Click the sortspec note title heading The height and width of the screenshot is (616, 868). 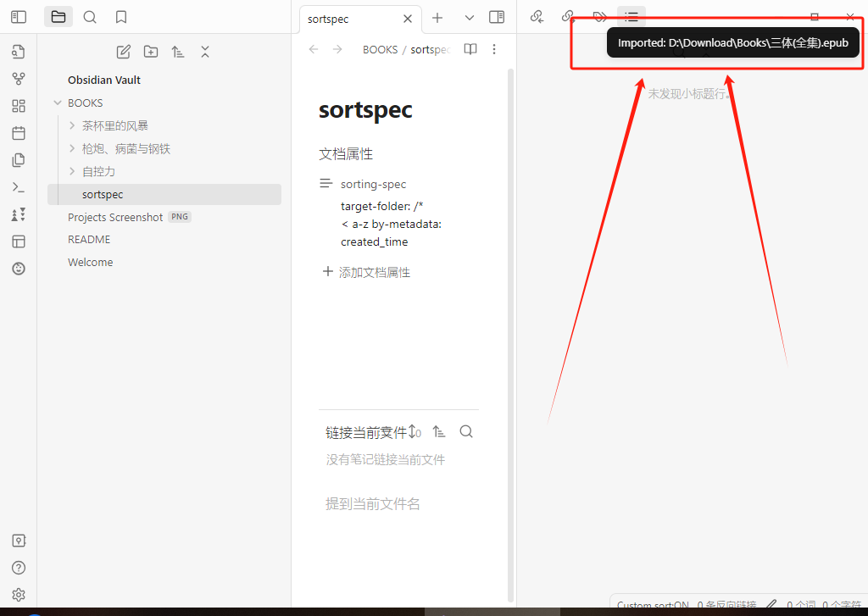[x=365, y=109]
